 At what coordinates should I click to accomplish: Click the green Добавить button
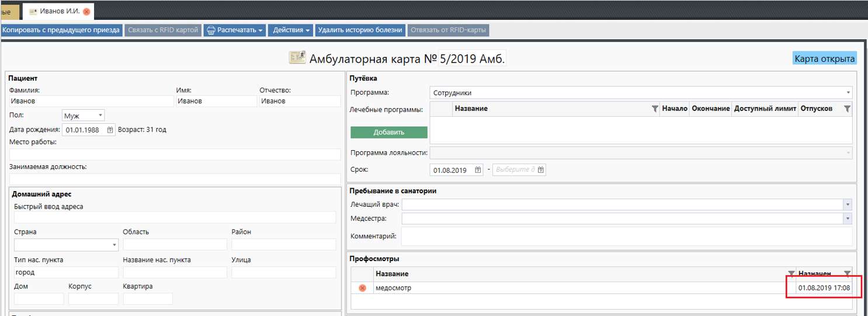(389, 132)
